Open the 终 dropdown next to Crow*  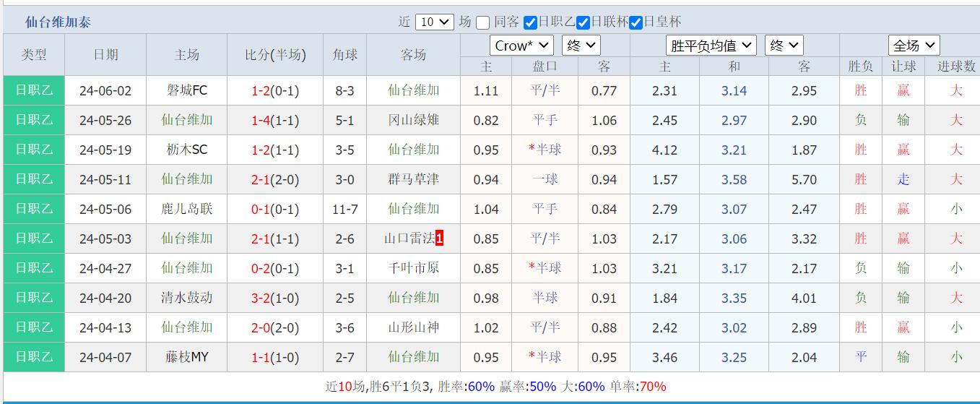pos(581,46)
